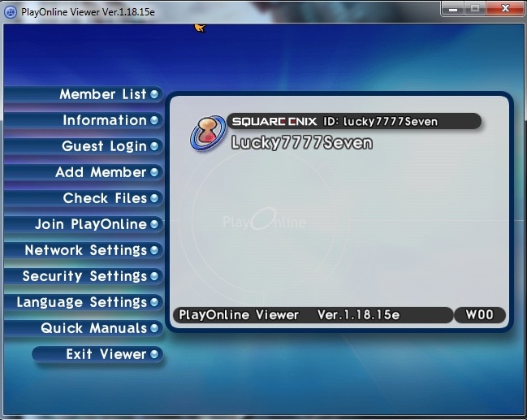Viewport: 527px width, 420px height.
Task: Select the Lucky7777Seven member name
Action: point(301,143)
